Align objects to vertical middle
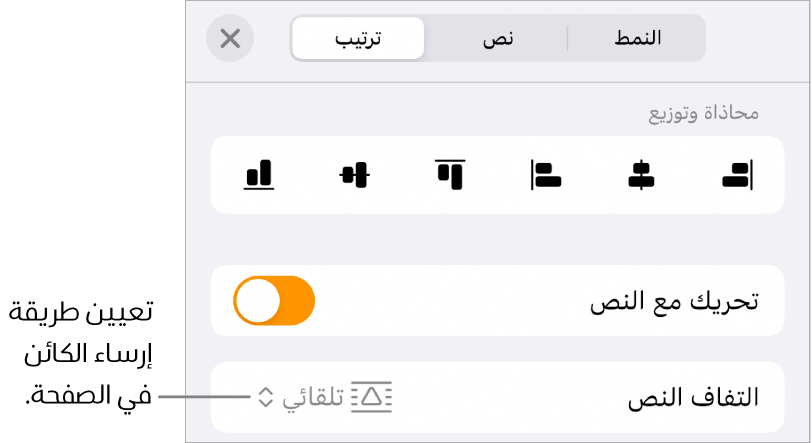The height and width of the screenshot is (443, 812). click(354, 175)
